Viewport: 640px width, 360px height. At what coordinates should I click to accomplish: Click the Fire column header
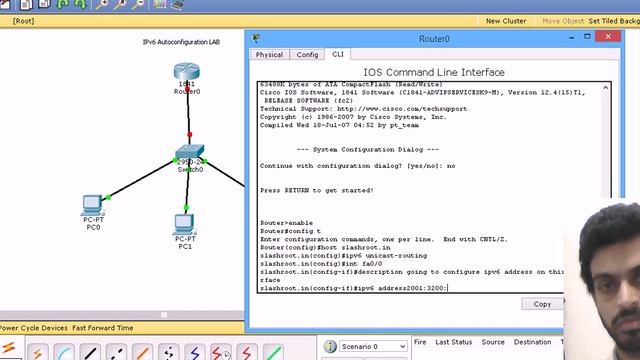coord(420,342)
